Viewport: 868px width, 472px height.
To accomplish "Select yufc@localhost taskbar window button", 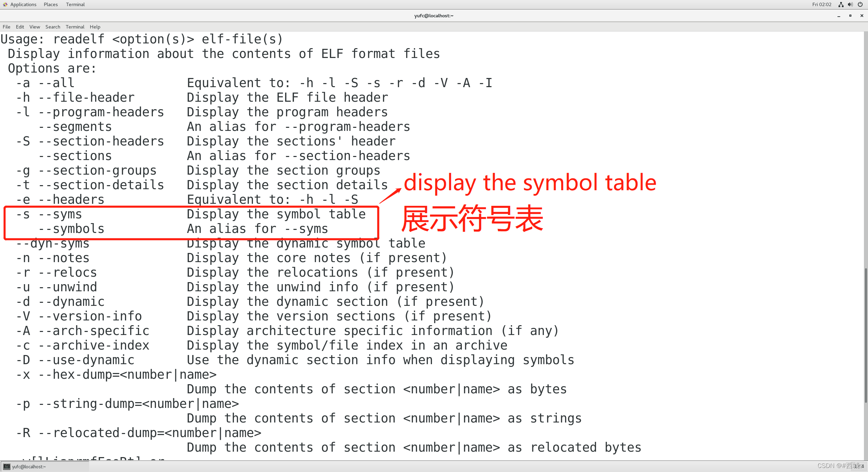I will (45, 467).
